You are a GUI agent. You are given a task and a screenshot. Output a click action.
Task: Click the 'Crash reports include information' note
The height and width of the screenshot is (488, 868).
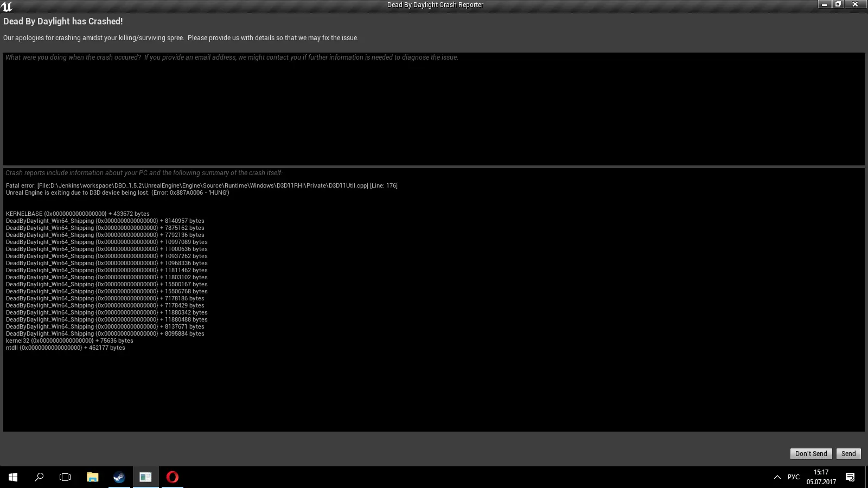[144, 173]
